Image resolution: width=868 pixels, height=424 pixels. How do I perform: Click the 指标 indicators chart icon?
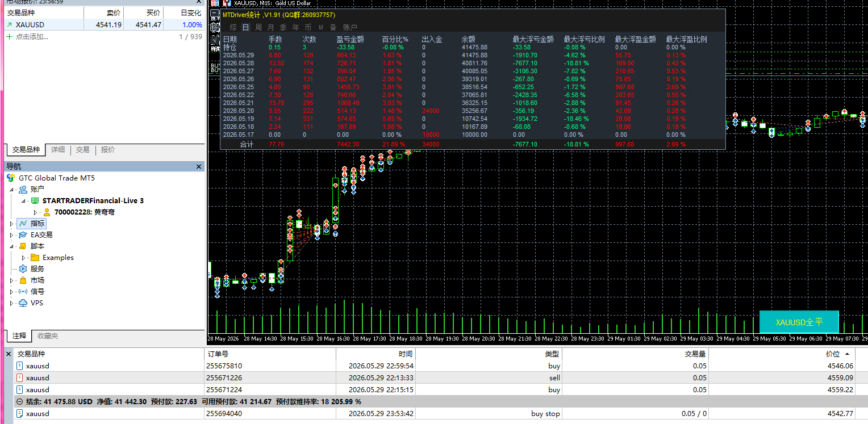point(23,224)
